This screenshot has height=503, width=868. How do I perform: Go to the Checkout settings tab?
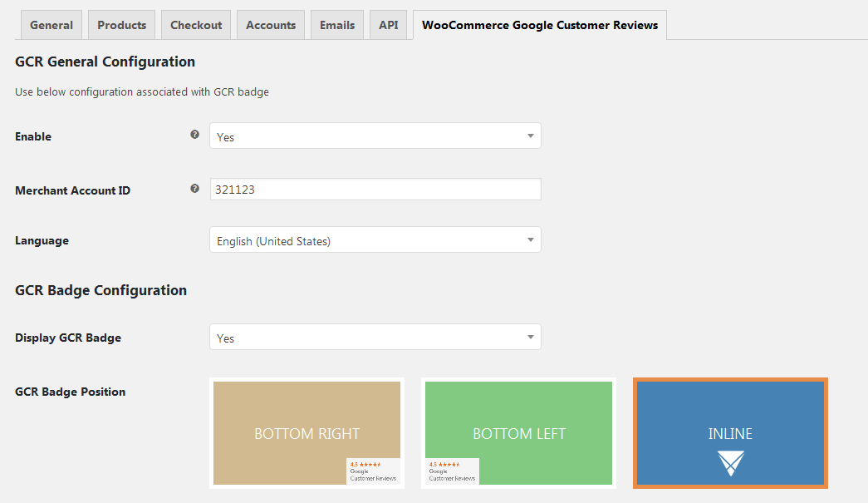(196, 25)
